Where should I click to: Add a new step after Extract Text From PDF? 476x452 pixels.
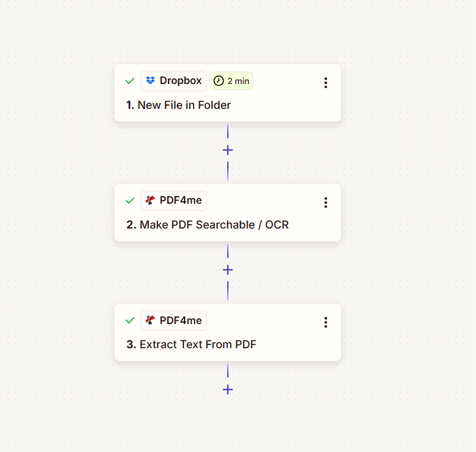tap(228, 390)
